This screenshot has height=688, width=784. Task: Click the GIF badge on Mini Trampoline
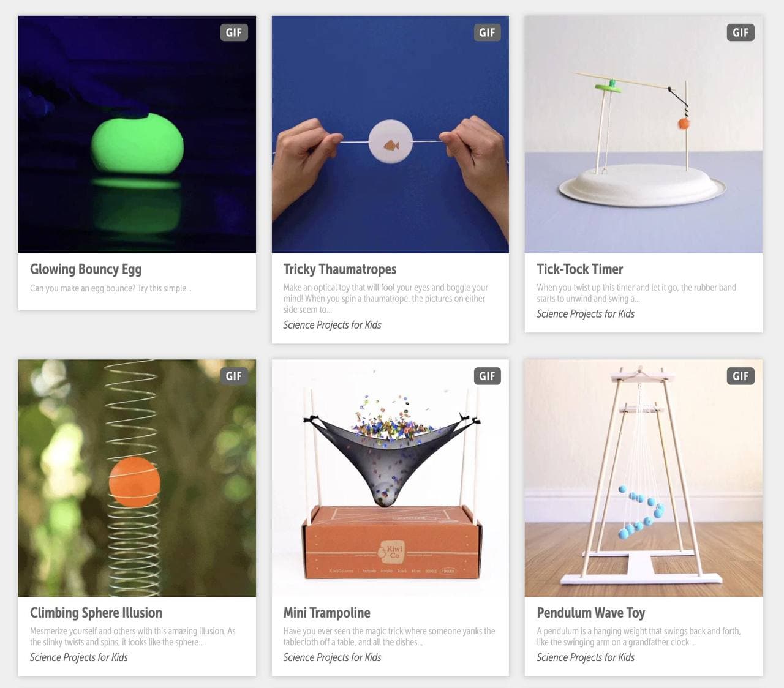pyautogui.click(x=487, y=376)
